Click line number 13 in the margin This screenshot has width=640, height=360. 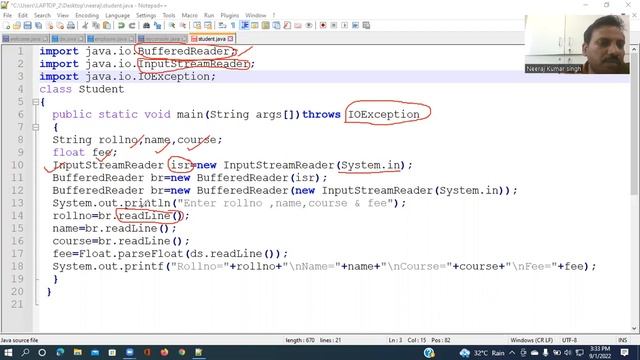click(x=17, y=203)
